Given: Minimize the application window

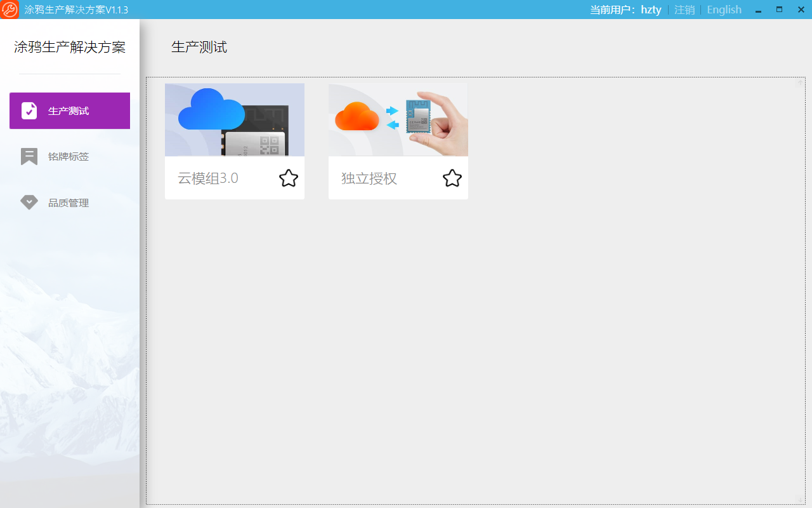Looking at the screenshot, I should (758, 10).
